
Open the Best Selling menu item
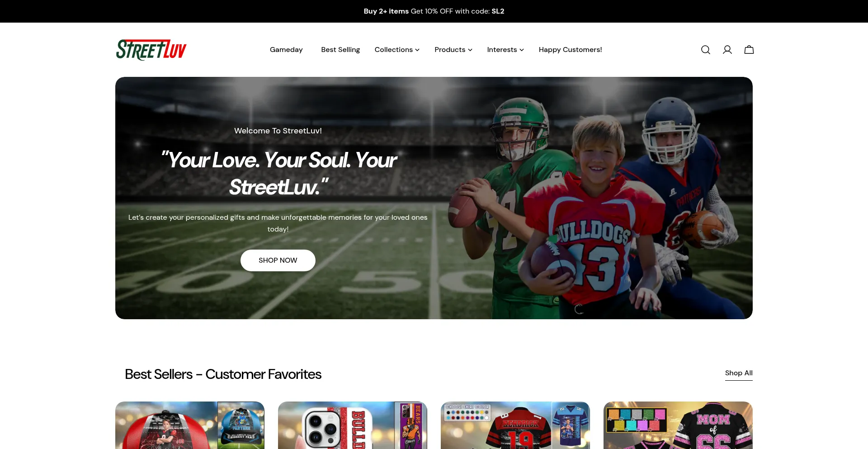click(x=340, y=50)
